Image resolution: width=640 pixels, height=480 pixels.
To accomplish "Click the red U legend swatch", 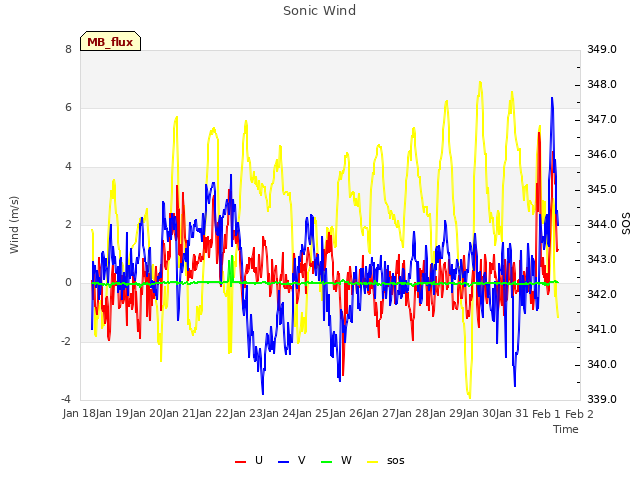I will (240, 462).
